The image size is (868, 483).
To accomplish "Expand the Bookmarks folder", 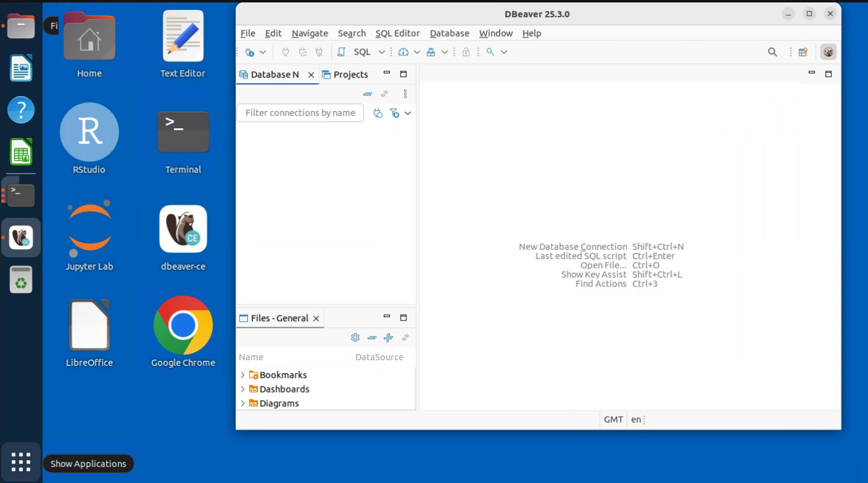I will click(242, 375).
